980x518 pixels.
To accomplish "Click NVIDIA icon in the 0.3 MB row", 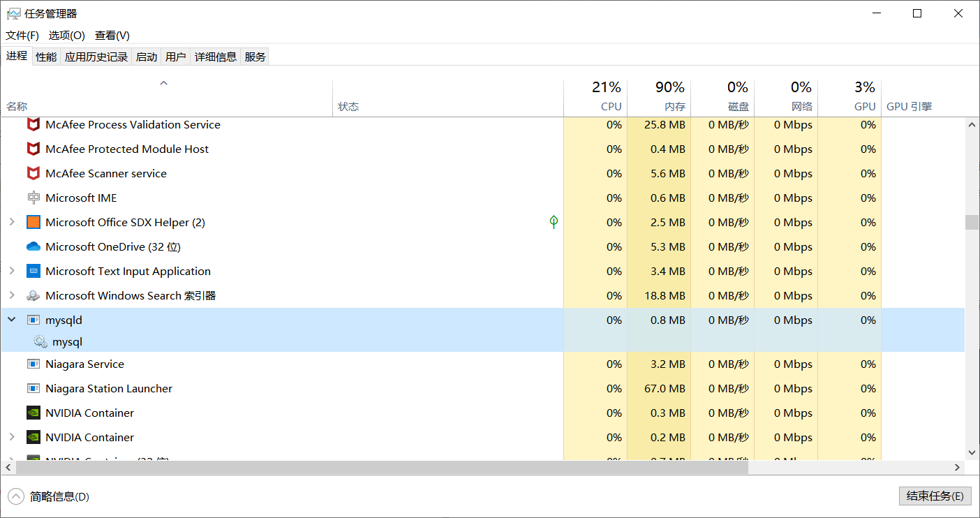I will pyautogui.click(x=34, y=413).
